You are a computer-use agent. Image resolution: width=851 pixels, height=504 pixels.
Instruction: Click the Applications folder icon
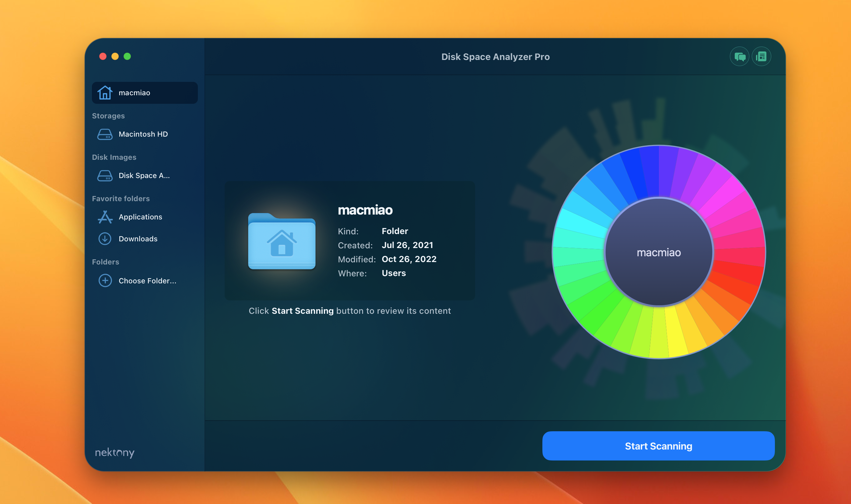(105, 217)
